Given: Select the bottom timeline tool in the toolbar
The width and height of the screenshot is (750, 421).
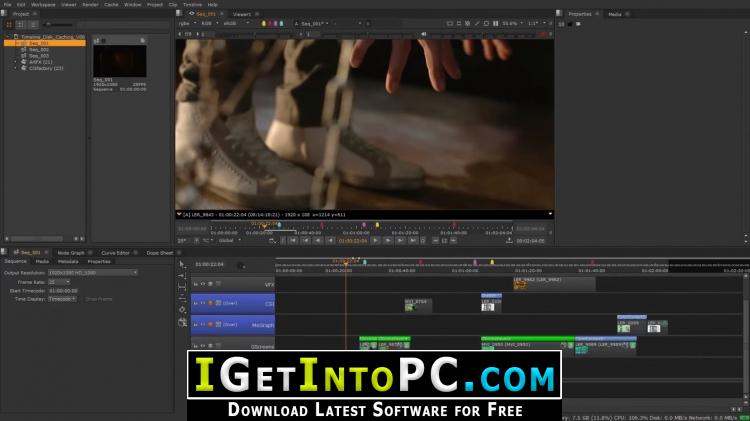Looking at the screenshot, I should tap(182, 322).
